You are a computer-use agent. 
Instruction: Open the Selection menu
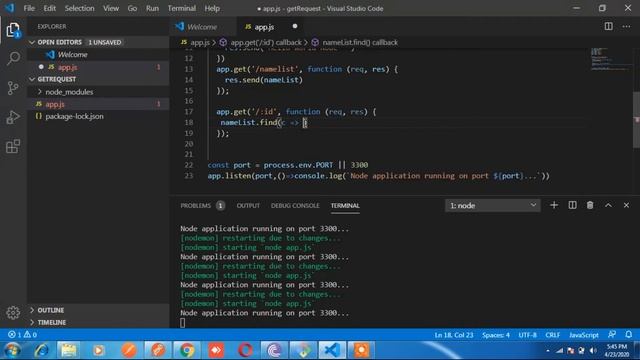[79, 8]
